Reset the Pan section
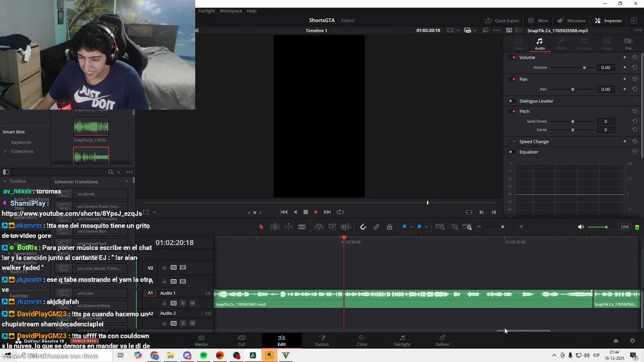 [x=635, y=79]
